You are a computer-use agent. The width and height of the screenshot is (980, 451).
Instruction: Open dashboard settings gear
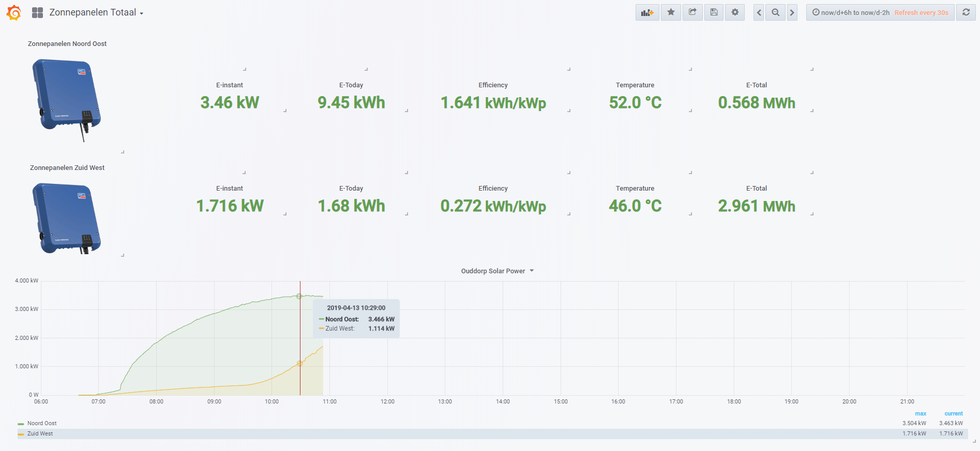735,12
